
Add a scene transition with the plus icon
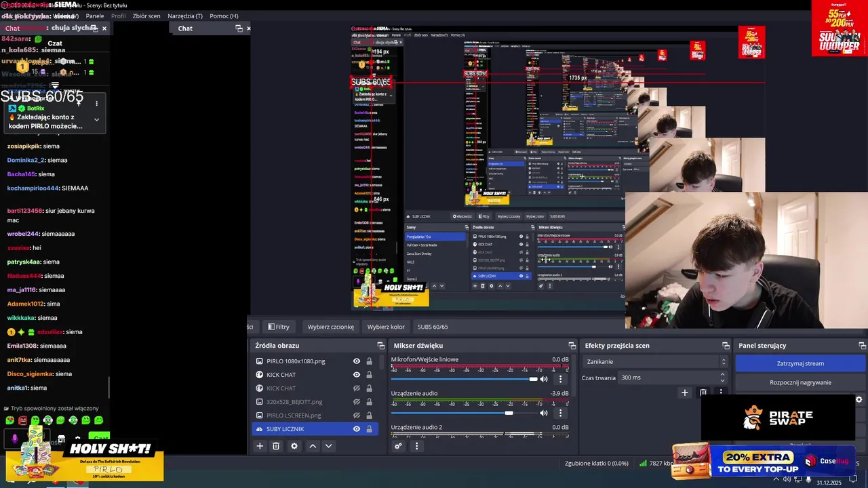coord(685,392)
